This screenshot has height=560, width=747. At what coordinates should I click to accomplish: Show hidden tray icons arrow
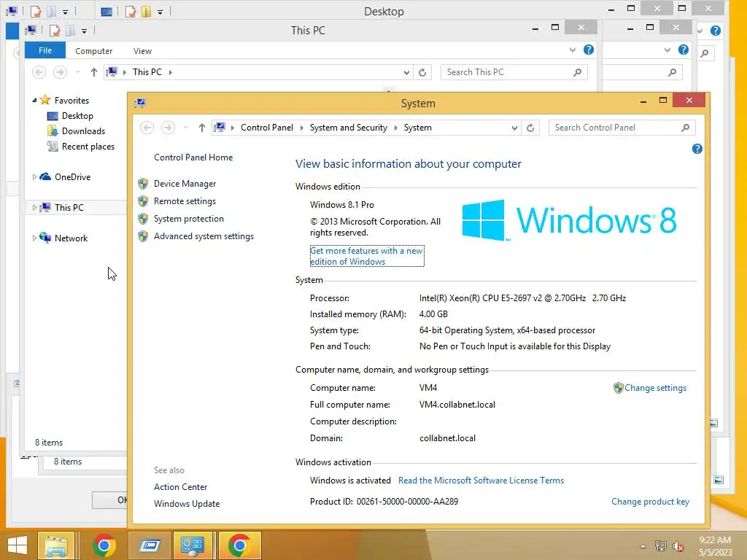pyautogui.click(x=643, y=546)
